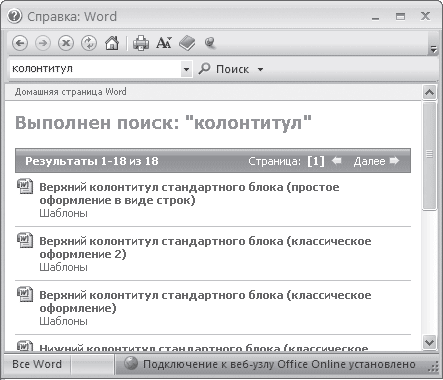Open toolbar options overflow arrow
Screen dimensions: 443x380
click(433, 49)
